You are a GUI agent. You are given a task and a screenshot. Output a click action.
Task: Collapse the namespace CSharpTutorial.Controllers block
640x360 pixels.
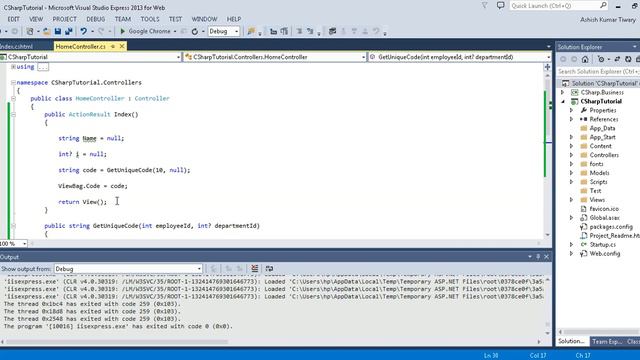click(x=13, y=82)
